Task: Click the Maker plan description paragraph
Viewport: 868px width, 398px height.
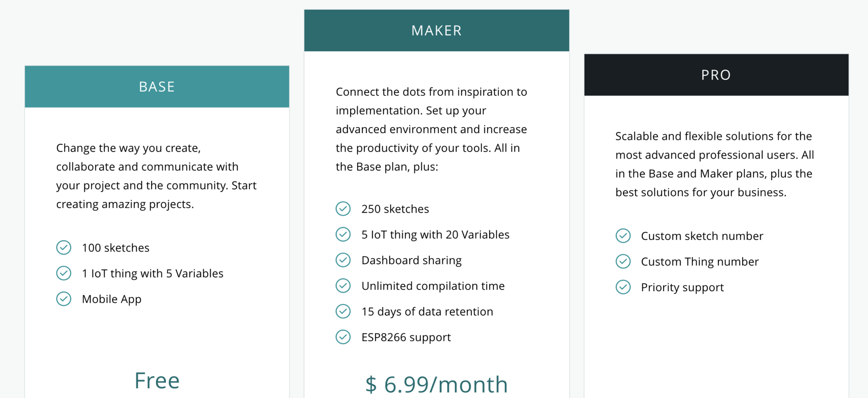Action: (x=431, y=129)
